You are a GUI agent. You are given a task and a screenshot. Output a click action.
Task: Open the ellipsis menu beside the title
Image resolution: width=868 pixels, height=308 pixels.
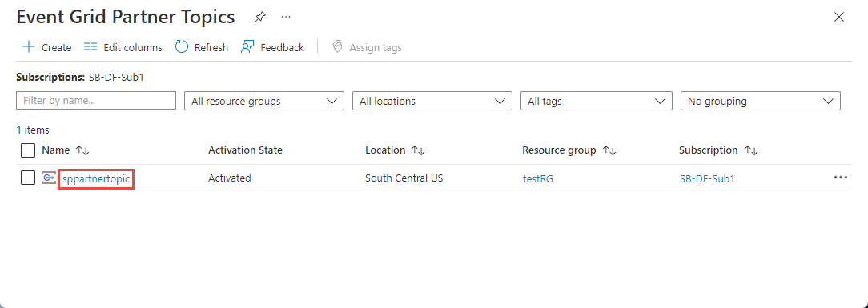286,17
